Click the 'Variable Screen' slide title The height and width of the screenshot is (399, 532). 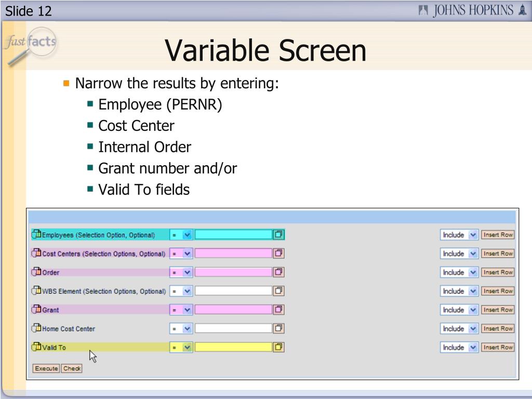[x=265, y=50]
